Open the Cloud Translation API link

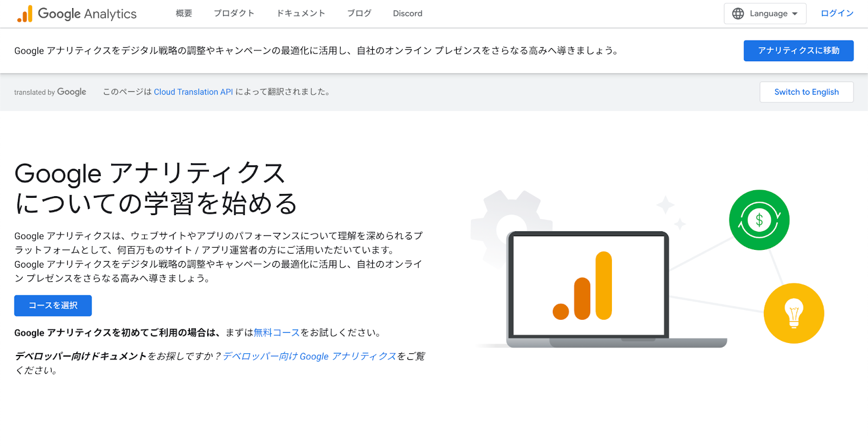click(x=193, y=92)
